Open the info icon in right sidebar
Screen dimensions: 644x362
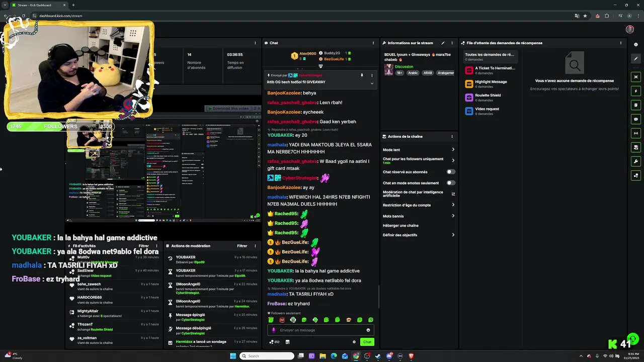click(636, 44)
